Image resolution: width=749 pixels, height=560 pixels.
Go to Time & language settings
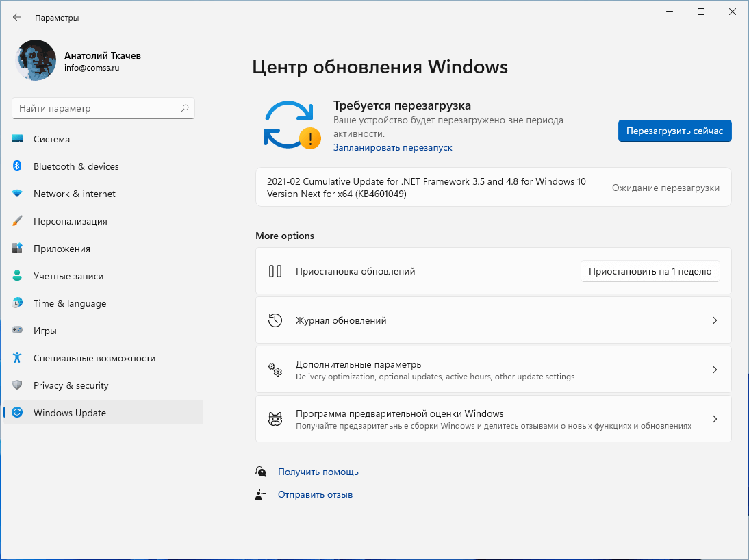click(70, 303)
